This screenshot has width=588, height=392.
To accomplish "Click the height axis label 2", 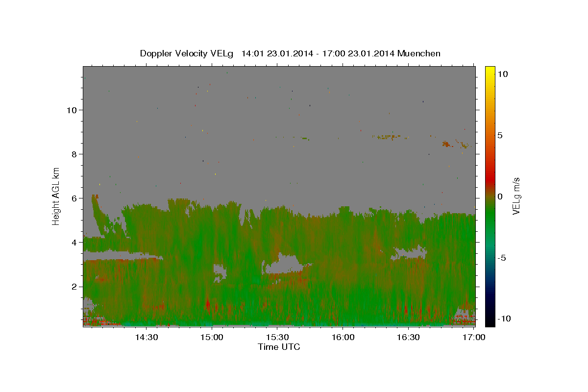I will click(x=73, y=286).
